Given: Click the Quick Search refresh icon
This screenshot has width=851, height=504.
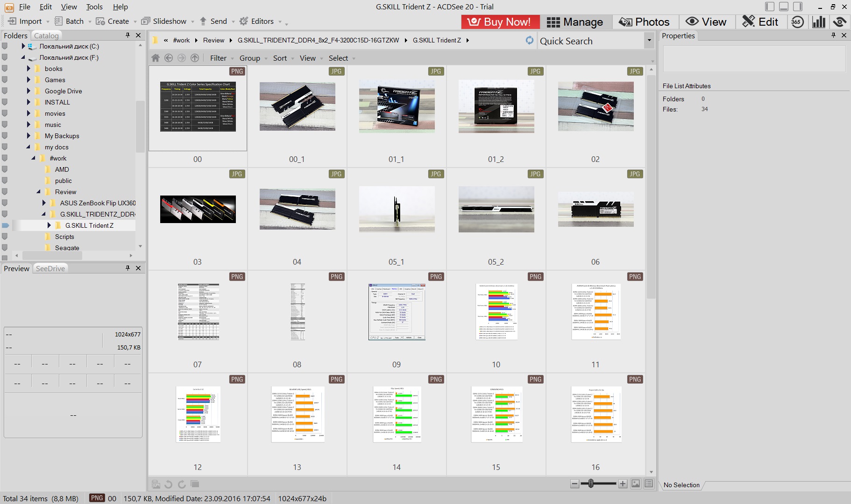Looking at the screenshot, I should click(x=529, y=41).
